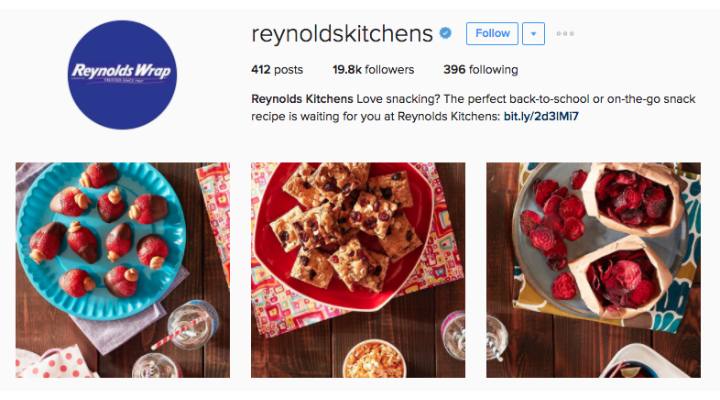Open the beet chips in bags post
The image size is (720, 400).
(593, 270)
